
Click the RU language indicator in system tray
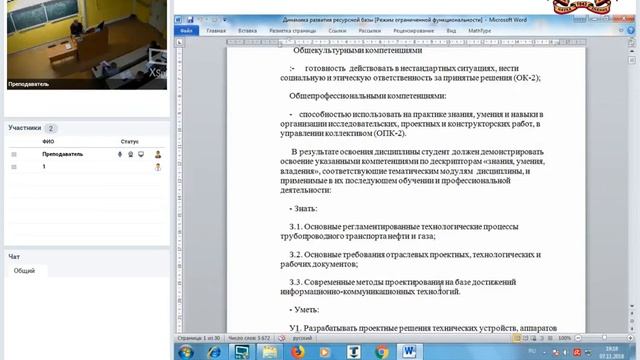point(532,351)
